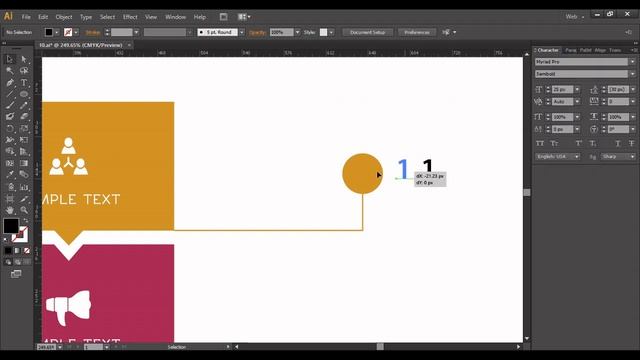Open the 5 pt. Round brush dropdown
This screenshot has width=640, height=360.
coord(242,32)
